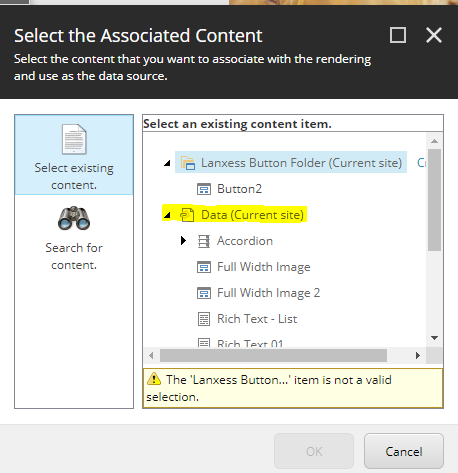
Task: Click the document icon for existing content
Action: [74, 139]
